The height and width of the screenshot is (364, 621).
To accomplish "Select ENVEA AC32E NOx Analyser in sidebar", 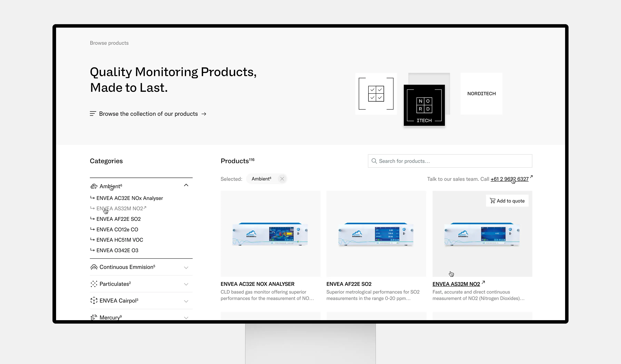I will coord(130,198).
